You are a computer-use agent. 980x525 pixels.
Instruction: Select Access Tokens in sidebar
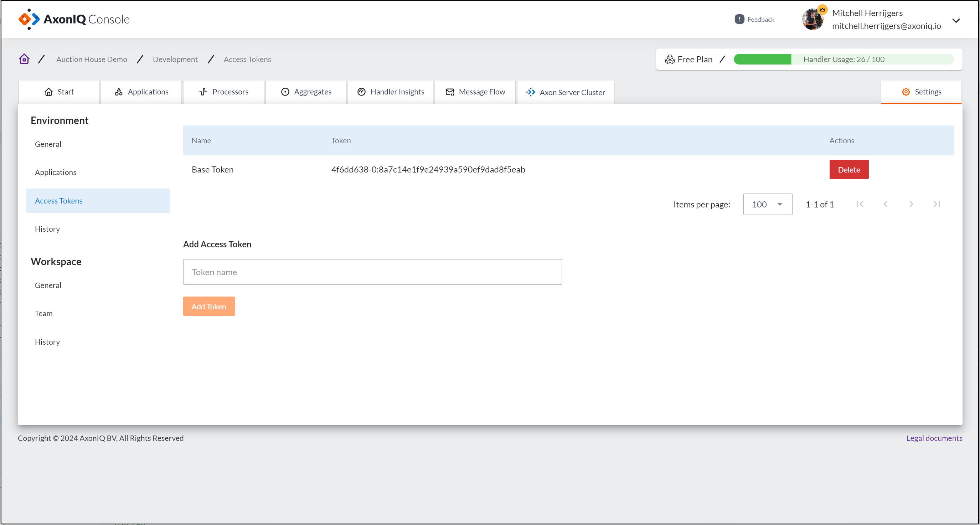[98, 201]
